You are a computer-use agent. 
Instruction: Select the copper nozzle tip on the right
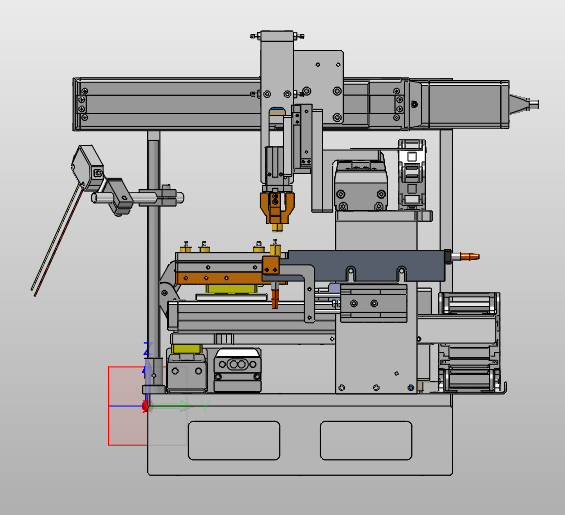coord(470,257)
